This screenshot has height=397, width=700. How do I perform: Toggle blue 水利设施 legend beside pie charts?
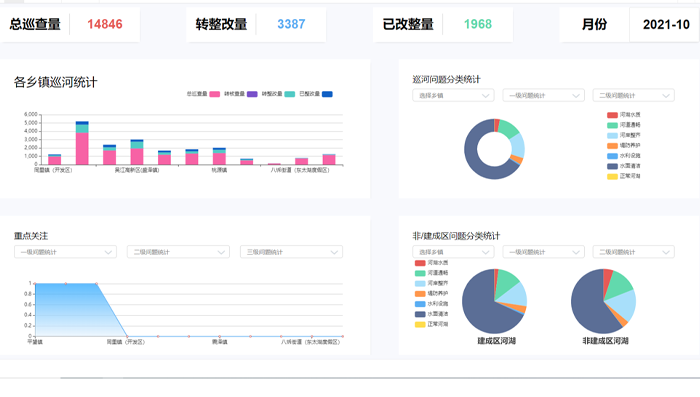[432, 304]
